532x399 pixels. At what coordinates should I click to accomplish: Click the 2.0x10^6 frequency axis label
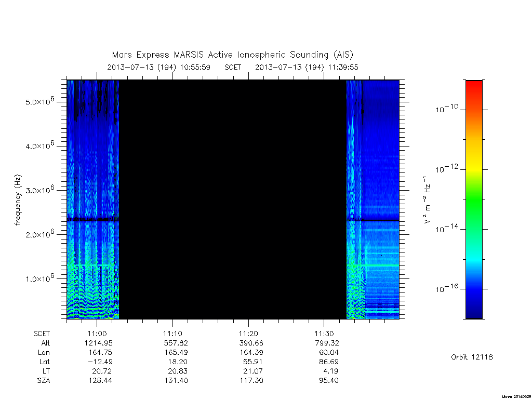tap(39, 234)
